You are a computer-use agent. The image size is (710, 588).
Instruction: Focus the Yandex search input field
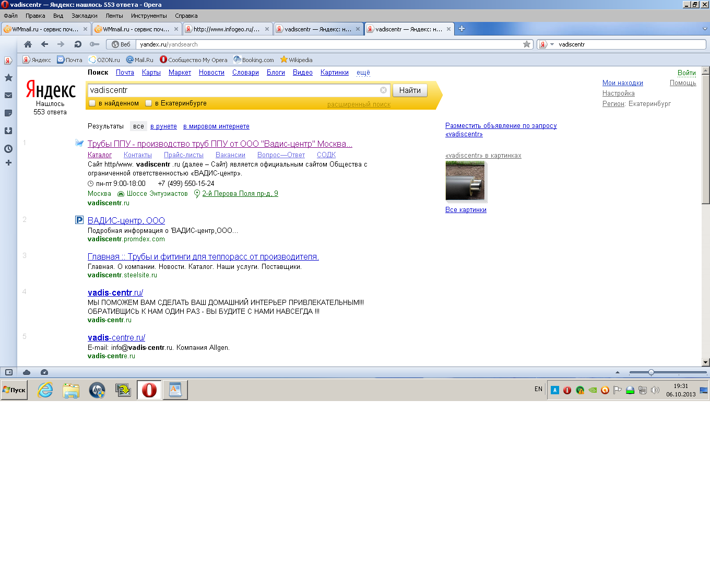(x=234, y=90)
